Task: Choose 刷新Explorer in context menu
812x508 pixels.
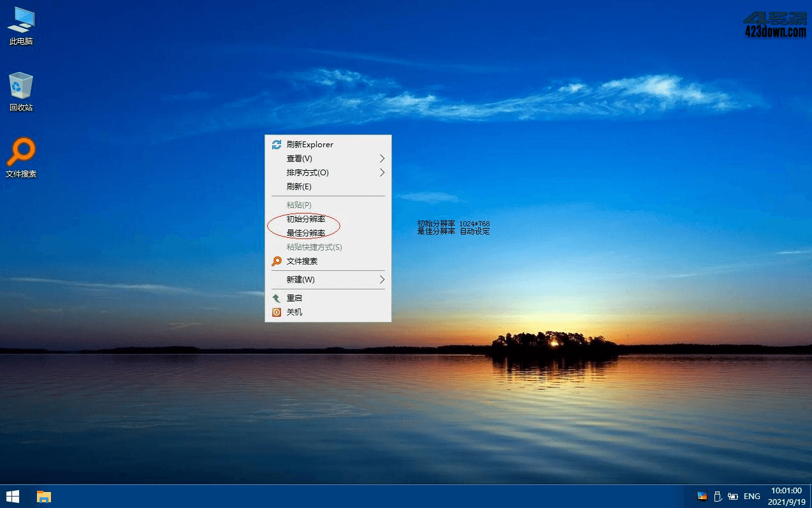Action: point(310,145)
